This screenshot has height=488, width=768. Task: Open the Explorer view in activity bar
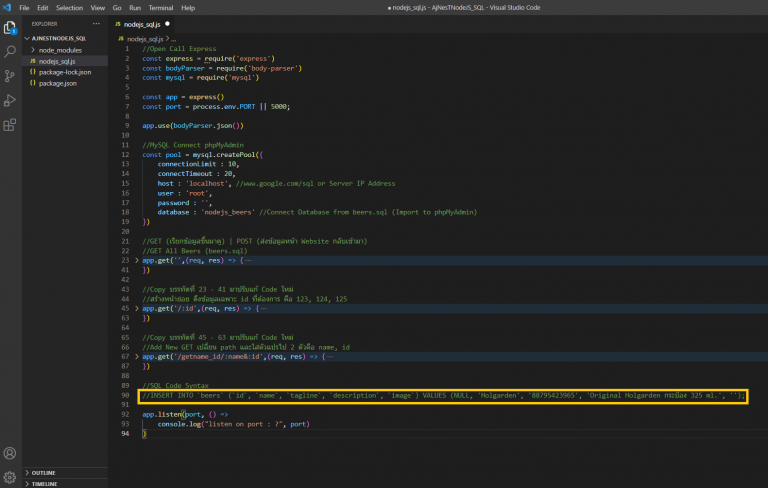(x=10, y=27)
